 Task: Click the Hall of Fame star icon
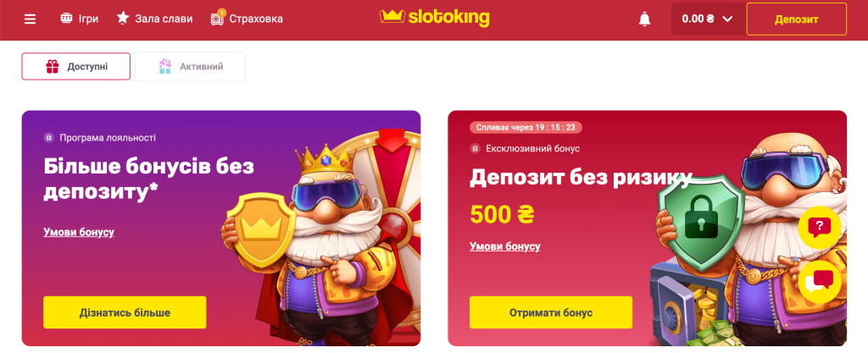click(x=123, y=19)
